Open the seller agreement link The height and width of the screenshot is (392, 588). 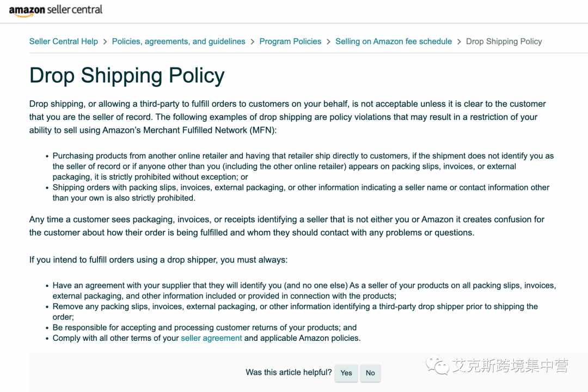click(211, 338)
